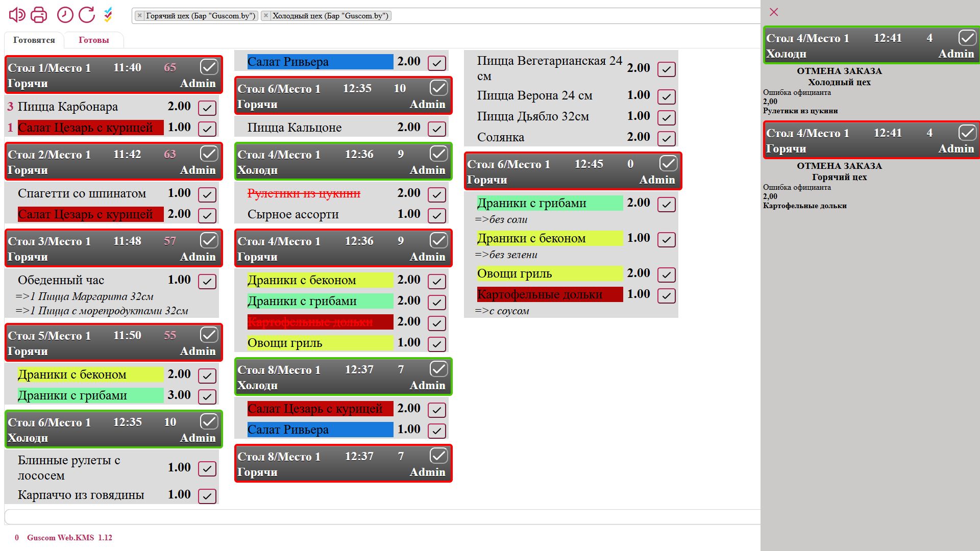
Task: Check off Солянка item
Action: tap(666, 138)
